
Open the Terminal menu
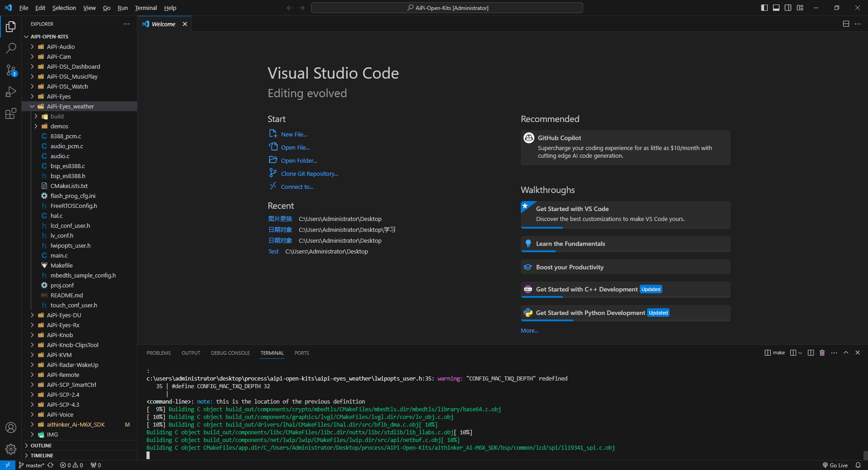coord(146,8)
